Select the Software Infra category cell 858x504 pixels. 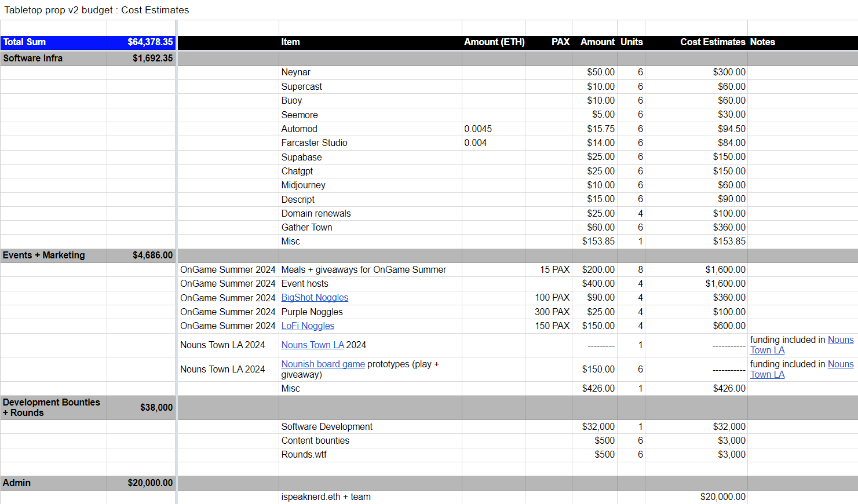(x=53, y=59)
